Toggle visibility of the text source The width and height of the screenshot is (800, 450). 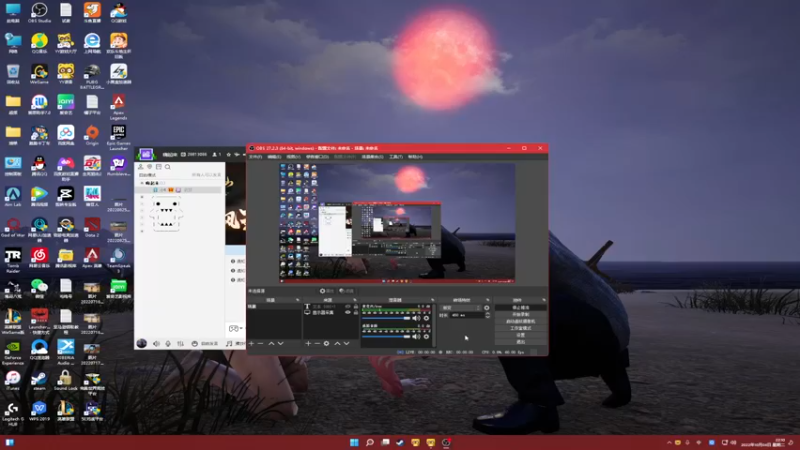tap(348, 306)
